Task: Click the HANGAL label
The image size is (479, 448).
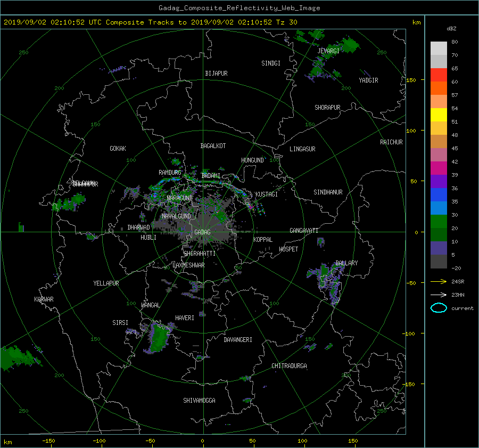Action: coord(150,305)
